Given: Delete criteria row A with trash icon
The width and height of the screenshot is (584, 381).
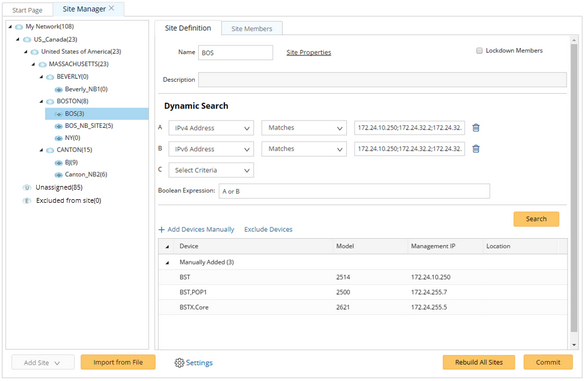Looking at the screenshot, I should (476, 128).
